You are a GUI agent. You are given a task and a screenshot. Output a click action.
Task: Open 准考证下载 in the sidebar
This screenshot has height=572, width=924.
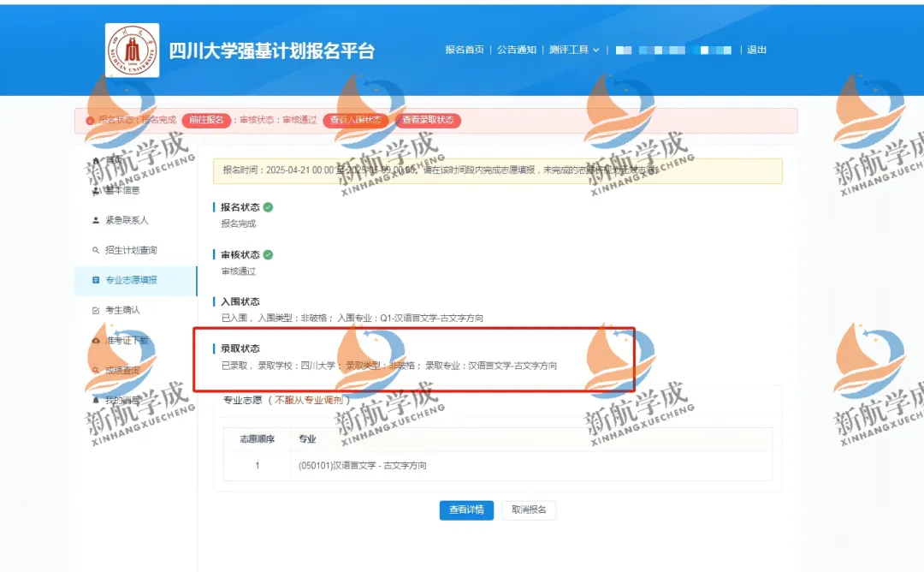pos(126,340)
